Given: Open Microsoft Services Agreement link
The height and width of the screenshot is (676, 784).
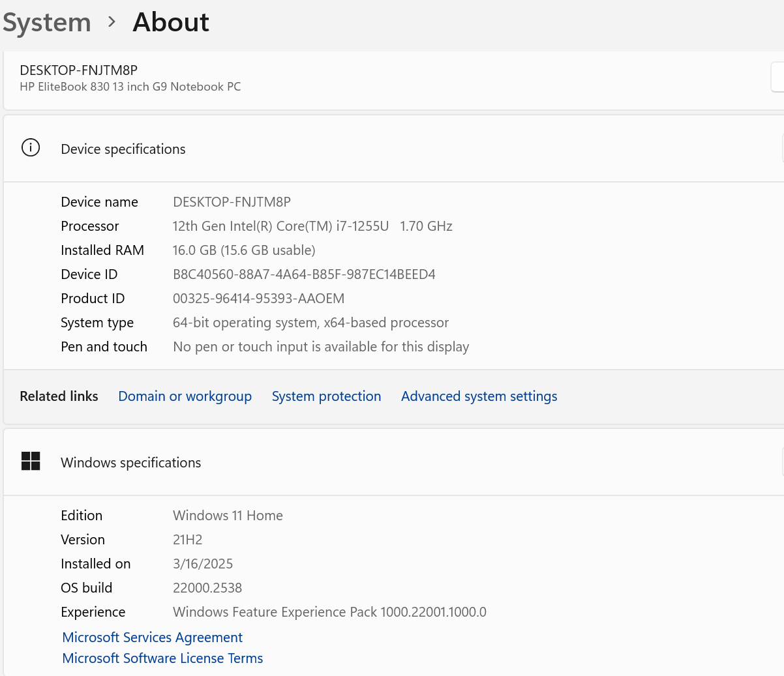Looking at the screenshot, I should point(153,638).
